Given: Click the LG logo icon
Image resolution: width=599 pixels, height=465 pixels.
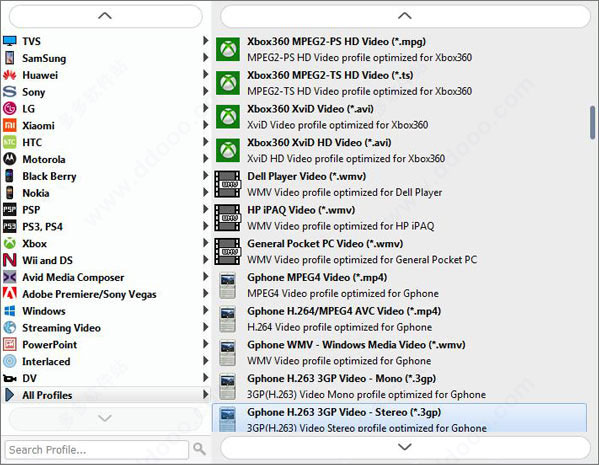Looking at the screenshot, I should point(10,109).
